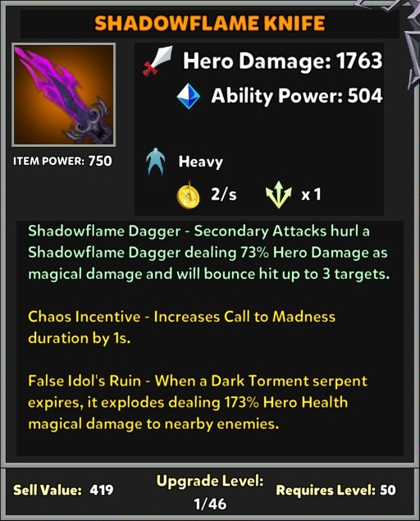Viewport: 420px width, 521px height.
Task: Click the Shadowflame Knife item thumbnail
Action: [63, 94]
